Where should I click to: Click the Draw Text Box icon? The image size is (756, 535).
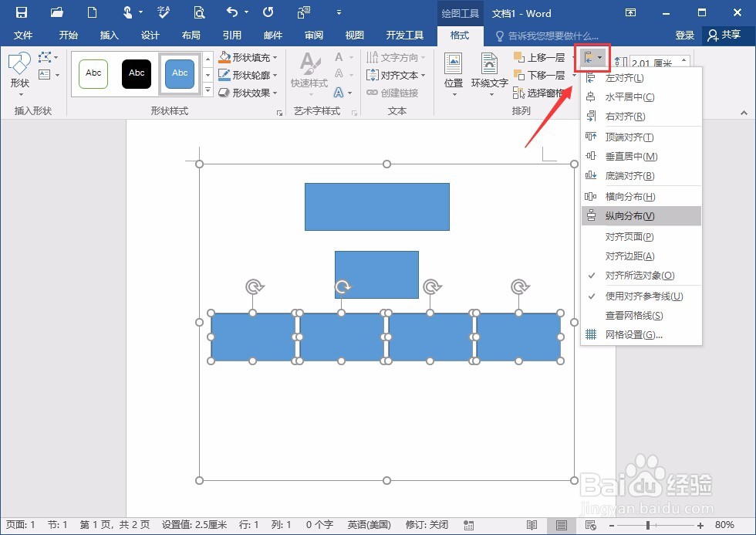click(45, 75)
